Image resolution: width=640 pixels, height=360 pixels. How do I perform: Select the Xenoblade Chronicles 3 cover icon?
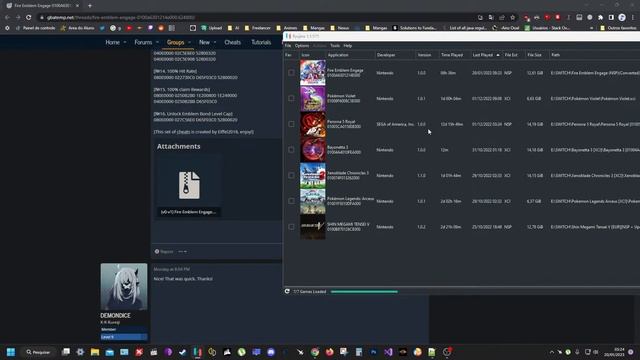pyautogui.click(x=313, y=176)
